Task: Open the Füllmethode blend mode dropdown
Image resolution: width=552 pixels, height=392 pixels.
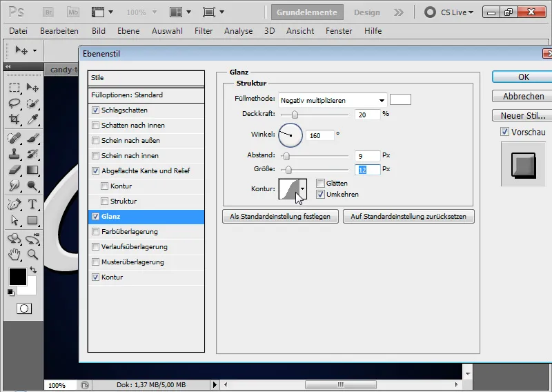Action: [x=333, y=100]
